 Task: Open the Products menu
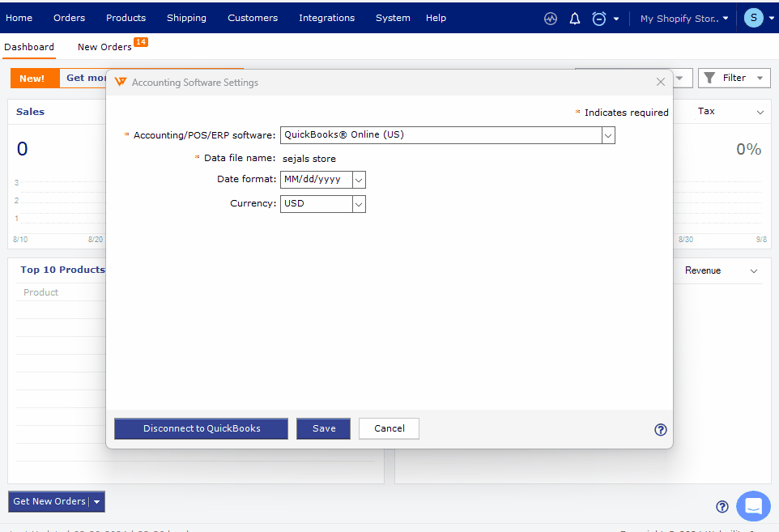coord(126,18)
